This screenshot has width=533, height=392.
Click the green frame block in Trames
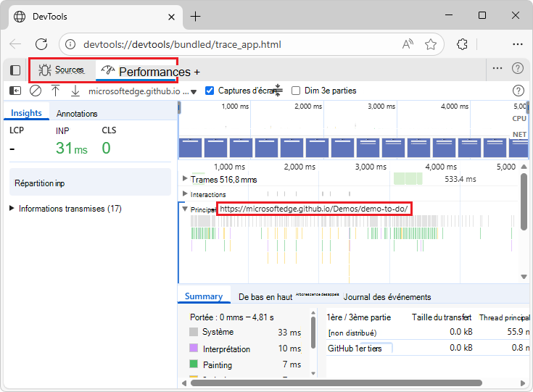coord(408,178)
